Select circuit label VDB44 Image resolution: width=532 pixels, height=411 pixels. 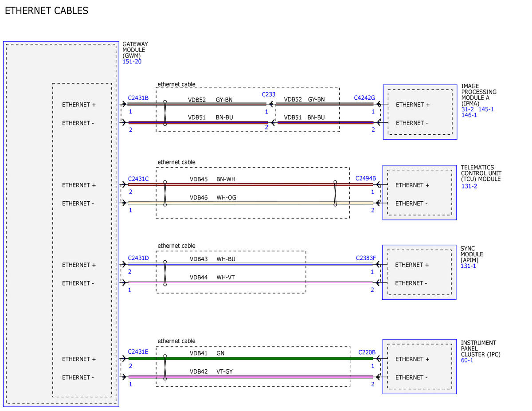199,277
